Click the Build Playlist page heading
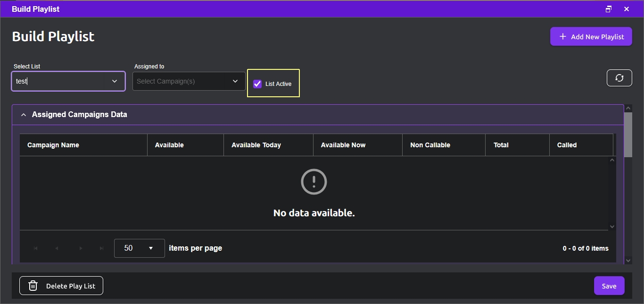This screenshot has height=304, width=644. [x=53, y=36]
